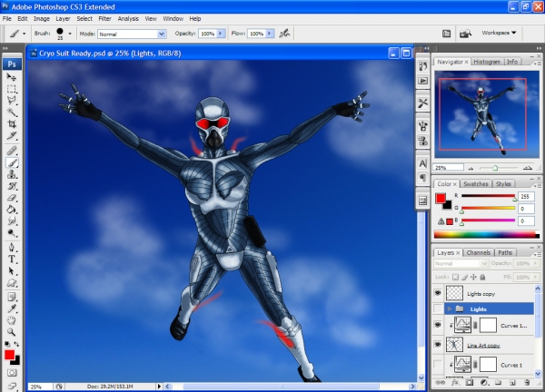Image resolution: width=545 pixels, height=392 pixels.
Task: Select the Zoom tool
Action: (x=12, y=332)
